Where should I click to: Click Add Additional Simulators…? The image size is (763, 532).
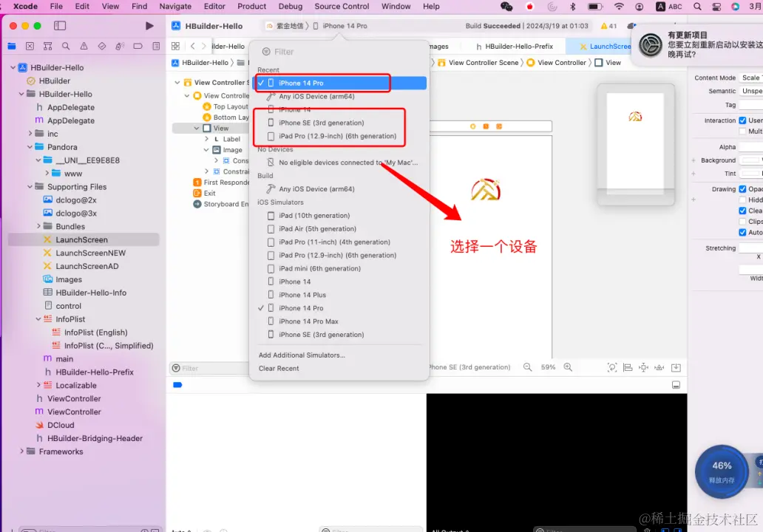pos(302,355)
